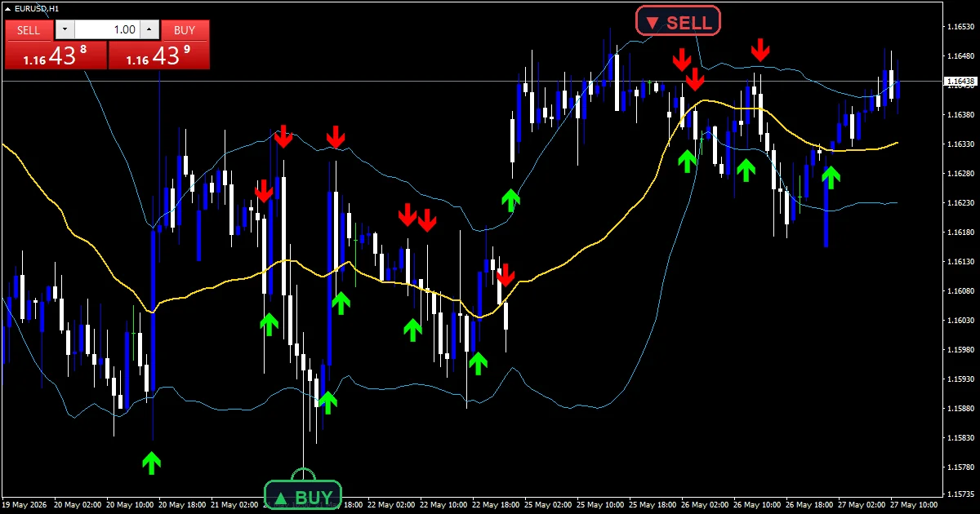Click the 21 May 02:00 time label
This screenshot has height=514, width=980.
(236, 505)
